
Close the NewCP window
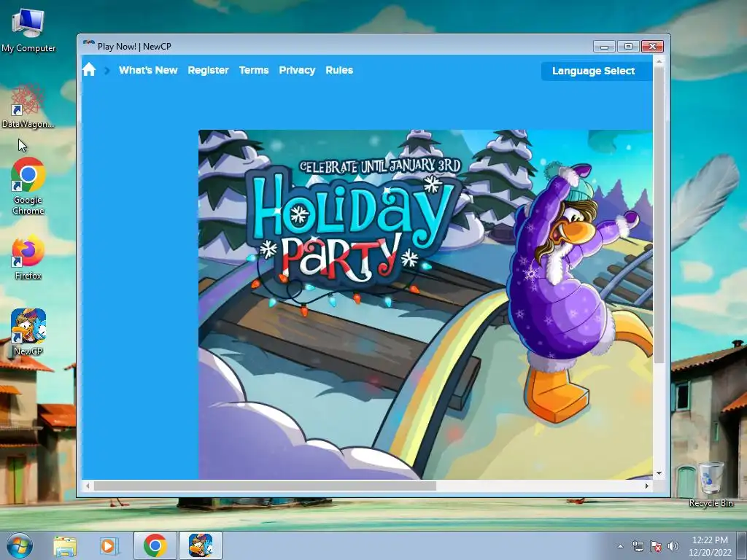click(x=652, y=46)
